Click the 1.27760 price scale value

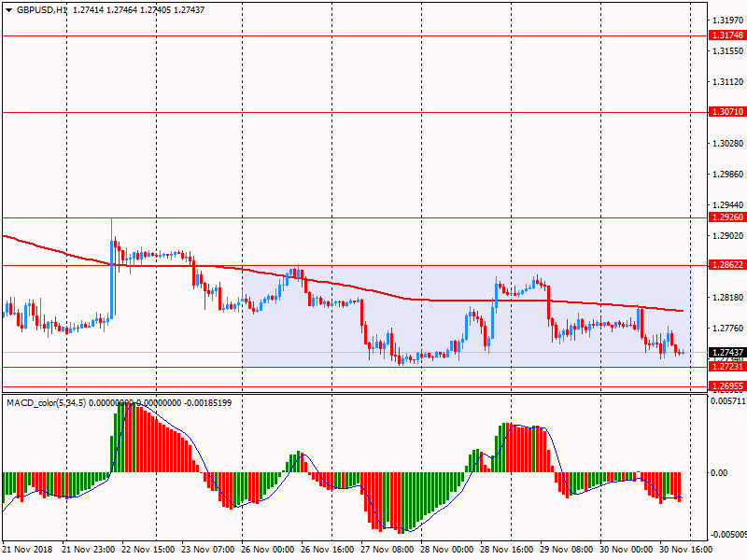(x=728, y=329)
